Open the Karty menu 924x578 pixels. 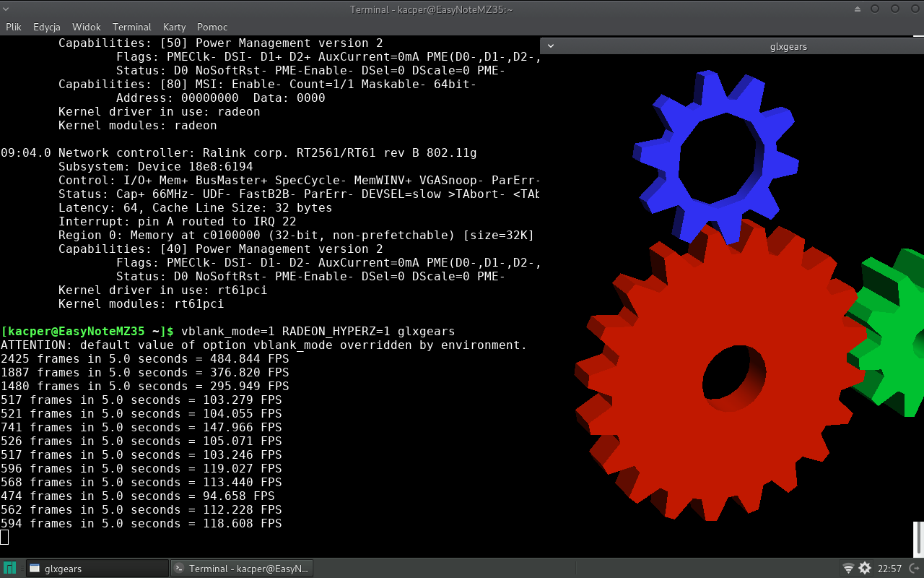click(x=174, y=27)
